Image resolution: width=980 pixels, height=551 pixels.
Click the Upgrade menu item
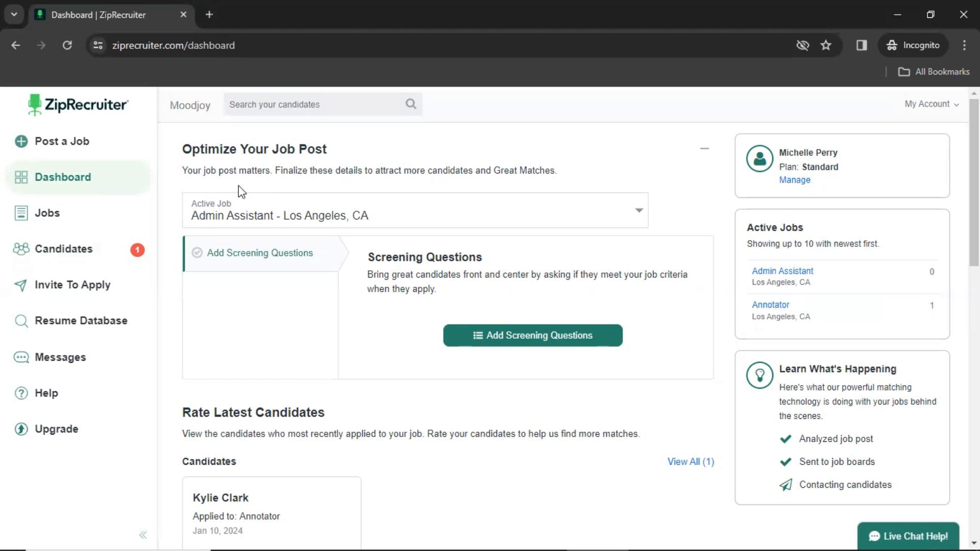coord(57,429)
